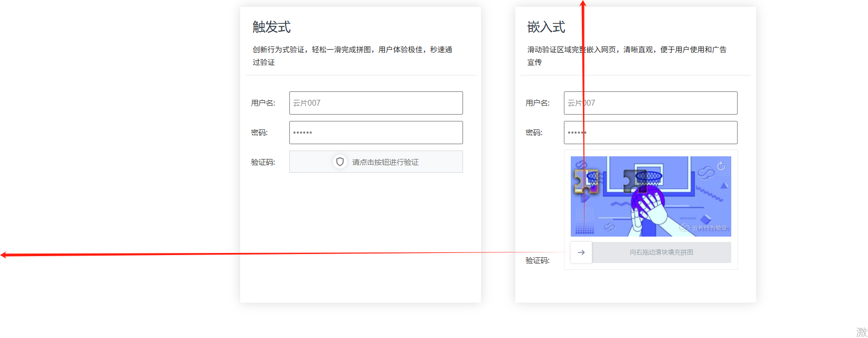Click the 请点击按钮进行验证 verification button
The width and height of the screenshot is (868, 338).
376,162
